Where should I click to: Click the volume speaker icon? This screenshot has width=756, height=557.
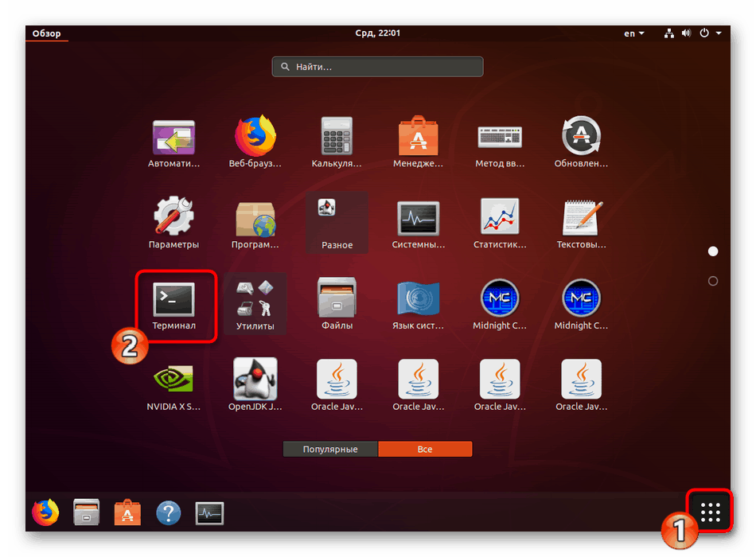click(x=686, y=33)
